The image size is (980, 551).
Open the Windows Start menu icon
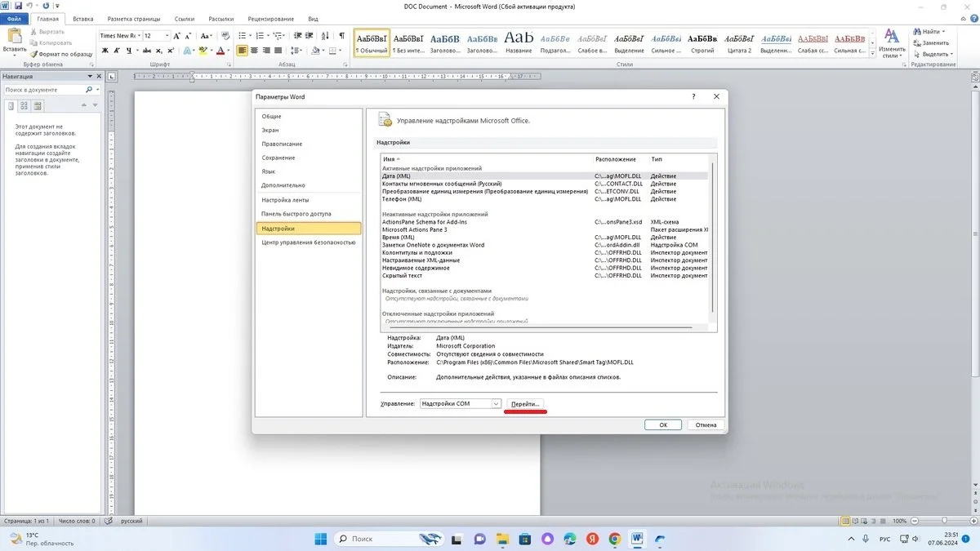pyautogui.click(x=320, y=539)
